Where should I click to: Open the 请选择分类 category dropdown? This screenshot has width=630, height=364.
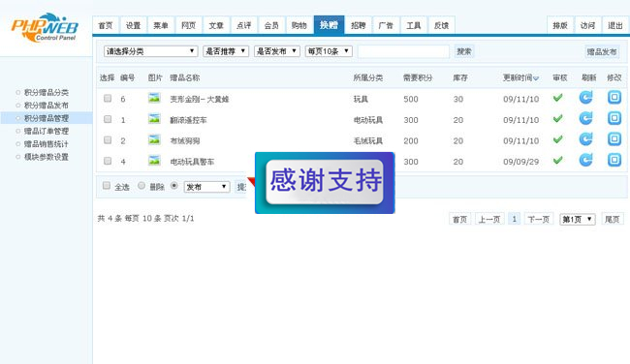click(150, 51)
